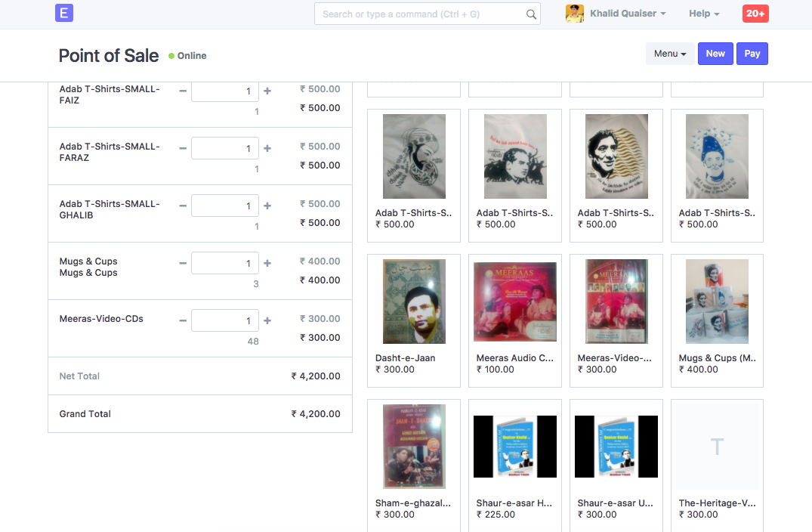Screen dimensions: 812x532
Task: Select the Adab T-Shirt with turbaned figure image
Action: pyautogui.click(x=414, y=156)
